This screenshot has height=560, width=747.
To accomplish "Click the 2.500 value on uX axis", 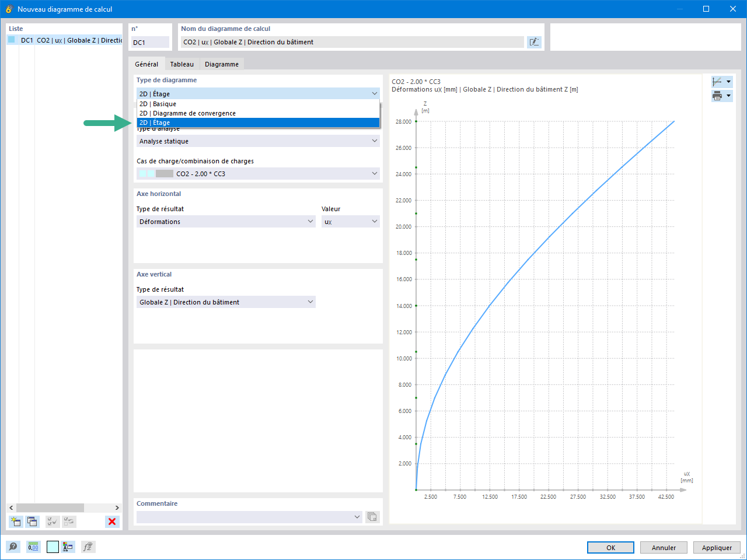I will (431, 497).
